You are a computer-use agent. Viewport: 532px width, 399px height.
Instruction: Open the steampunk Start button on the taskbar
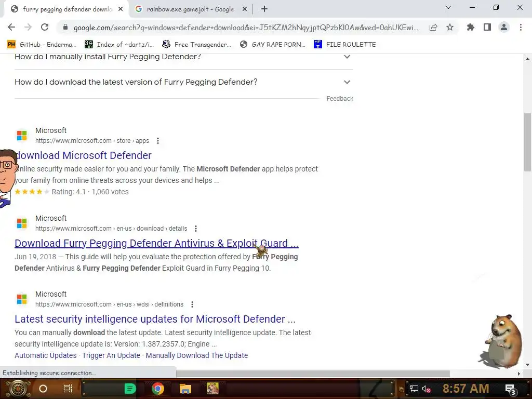[x=18, y=389]
